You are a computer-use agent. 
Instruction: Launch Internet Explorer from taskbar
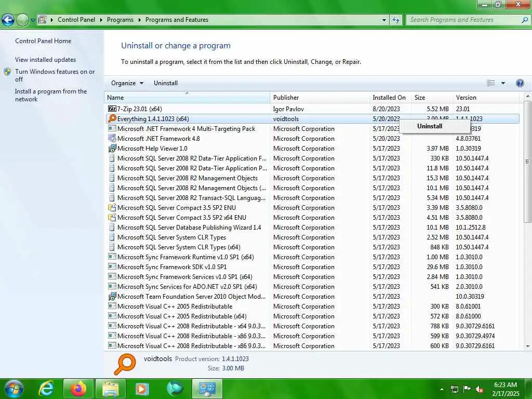tap(46, 389)
